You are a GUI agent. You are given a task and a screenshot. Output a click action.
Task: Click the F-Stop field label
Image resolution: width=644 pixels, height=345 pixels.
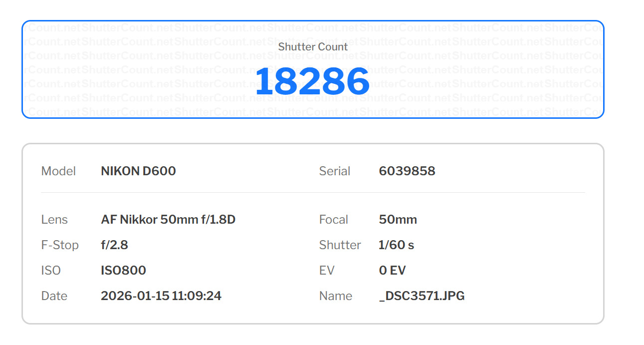click(60, 245)
